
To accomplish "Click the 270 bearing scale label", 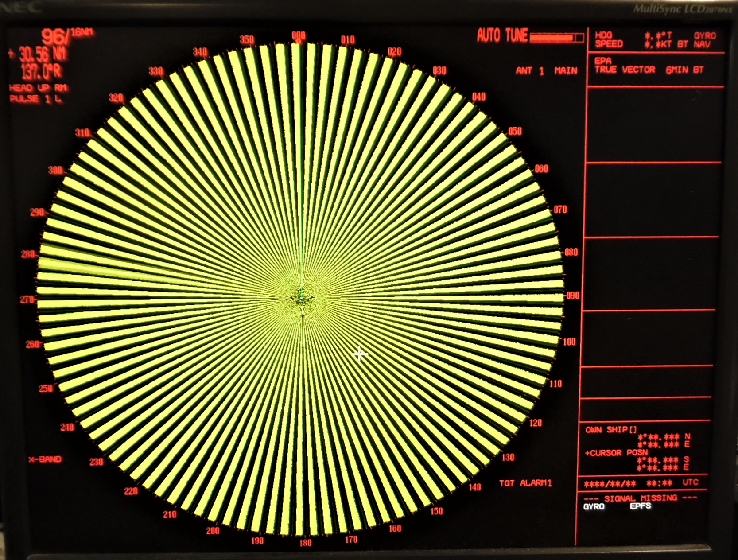I will click(x=27, y=300).
